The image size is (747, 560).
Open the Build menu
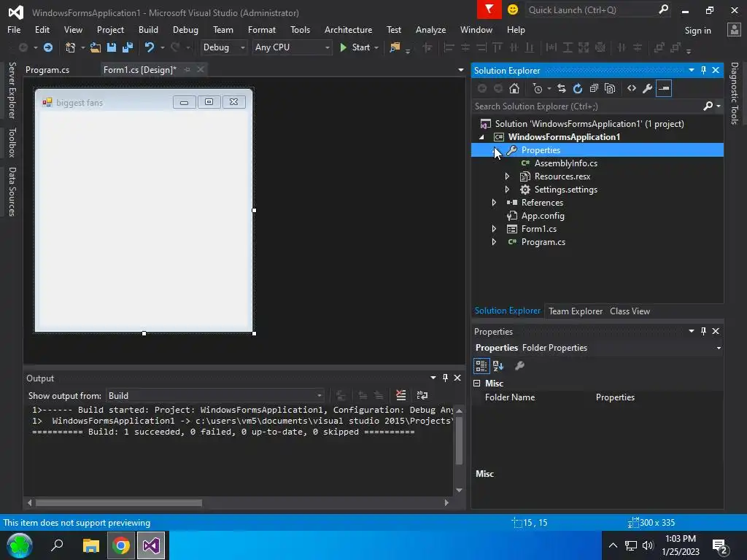(148, 29)
